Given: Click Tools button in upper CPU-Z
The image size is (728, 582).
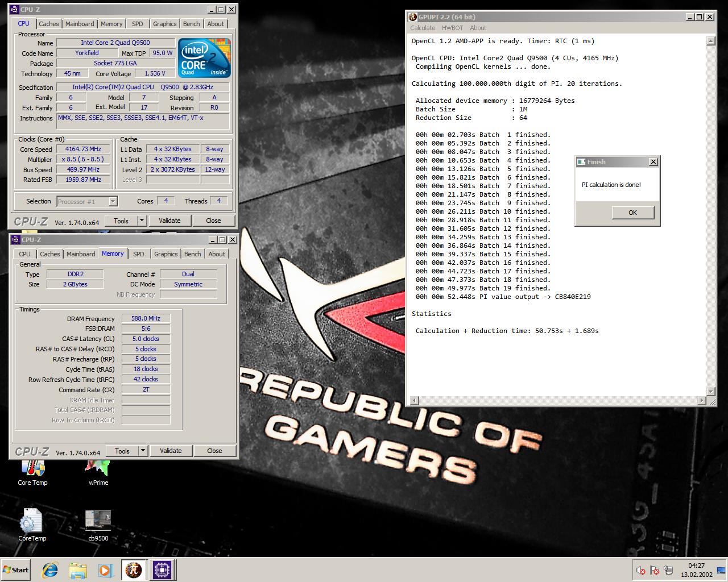Looking at the screenshot, I should (x=121, y=221).
